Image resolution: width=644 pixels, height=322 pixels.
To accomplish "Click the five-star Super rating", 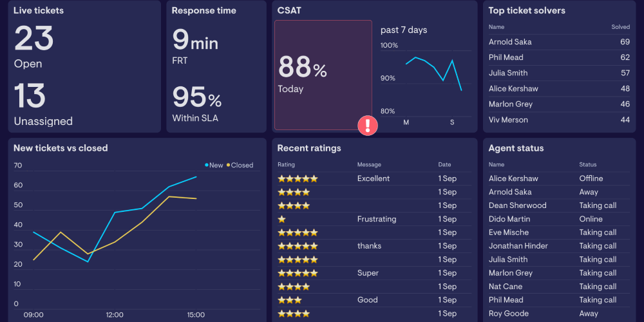I will tap(298, 273).
